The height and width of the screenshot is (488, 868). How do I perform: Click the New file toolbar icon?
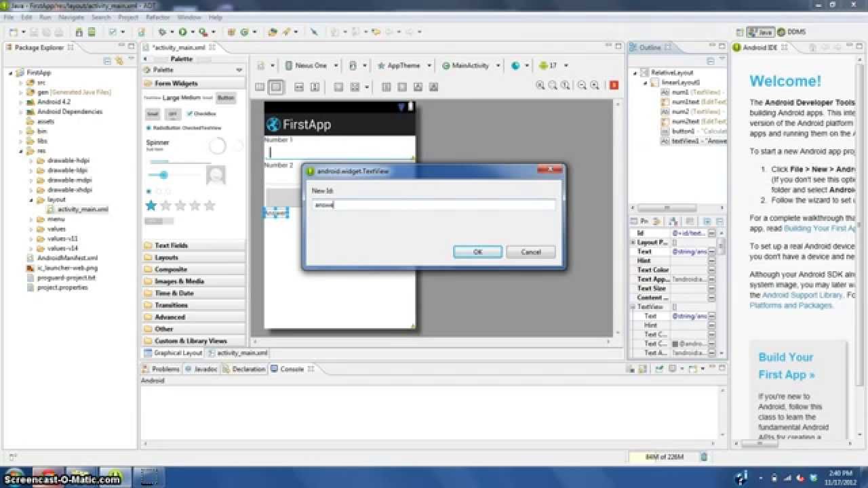[x=14, y=32]
